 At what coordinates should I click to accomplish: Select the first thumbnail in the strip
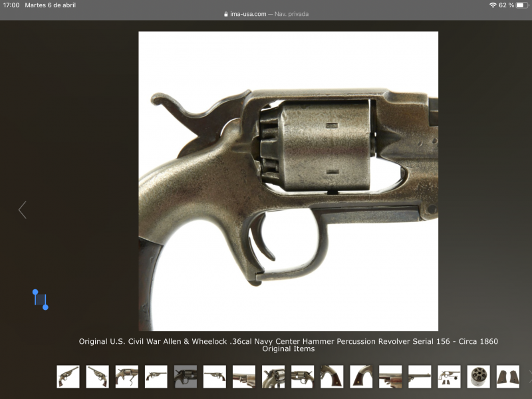tap(68, 376)
